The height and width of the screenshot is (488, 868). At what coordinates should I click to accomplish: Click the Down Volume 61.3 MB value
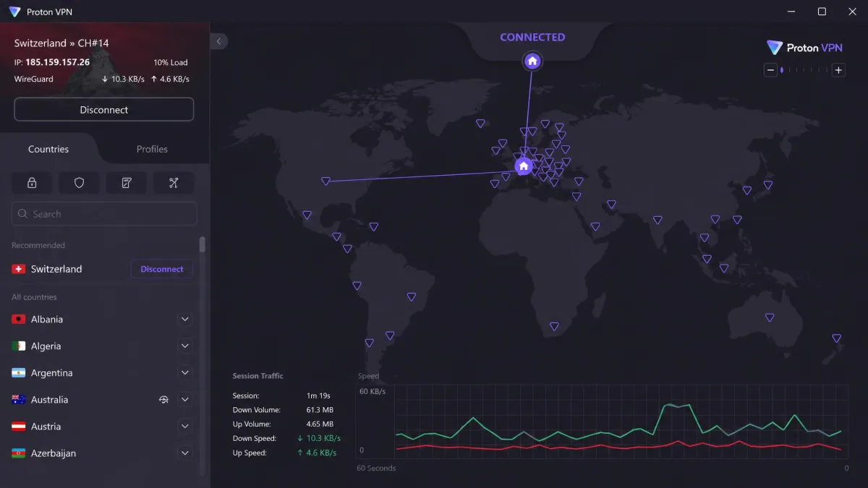(x=319, y=410)
